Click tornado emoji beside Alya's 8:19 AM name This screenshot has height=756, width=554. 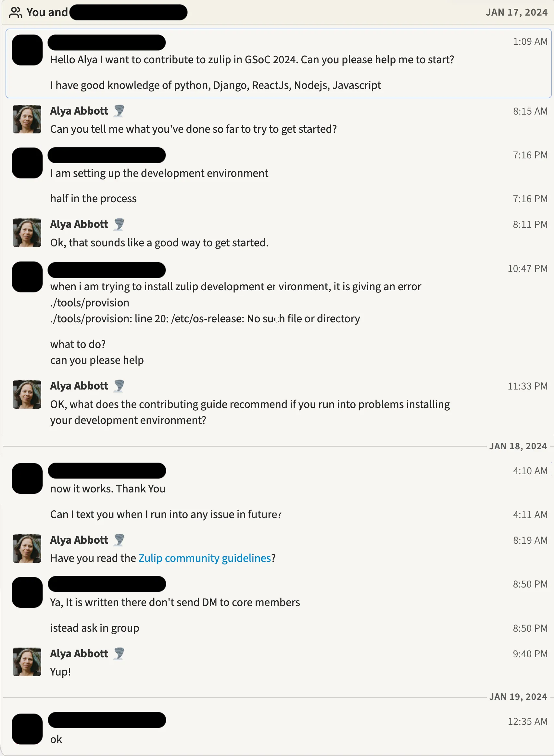point(119,540)
